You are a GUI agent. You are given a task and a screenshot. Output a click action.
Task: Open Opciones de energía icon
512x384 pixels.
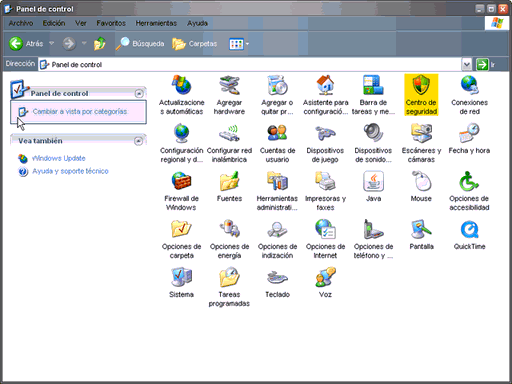(x=229, y=239)
